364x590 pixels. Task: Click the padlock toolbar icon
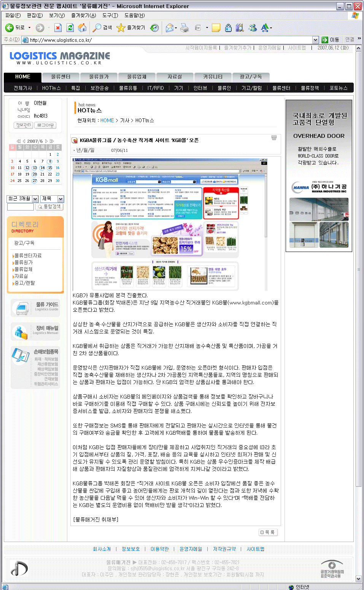(x=228, y=27)
